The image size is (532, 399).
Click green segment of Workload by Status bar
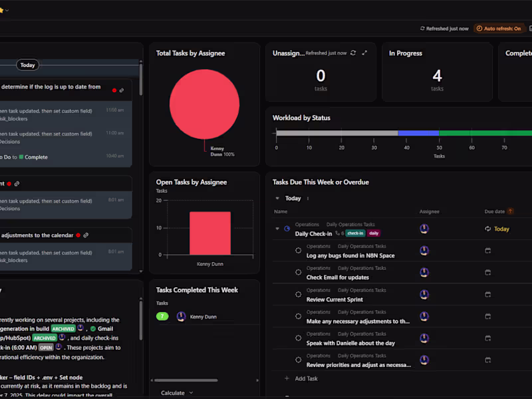pyautogui.click(x=485, y=133)
